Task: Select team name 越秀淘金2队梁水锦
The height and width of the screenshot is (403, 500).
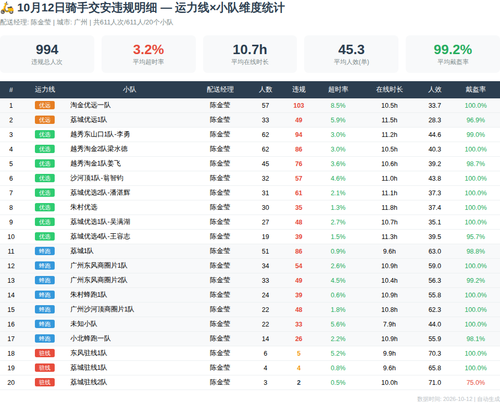Action: [99, 149]
